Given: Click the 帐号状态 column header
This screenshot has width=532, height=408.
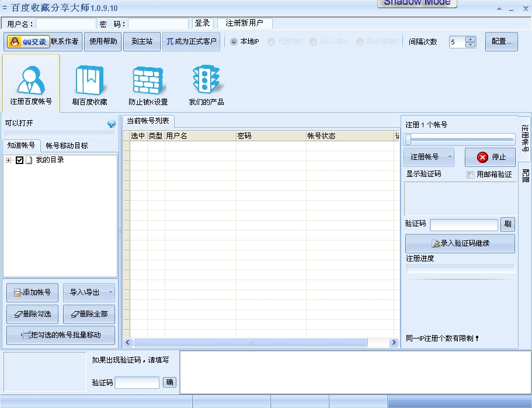Looking at the screenshot, I should pyautogui.click(x=350, y=136).
